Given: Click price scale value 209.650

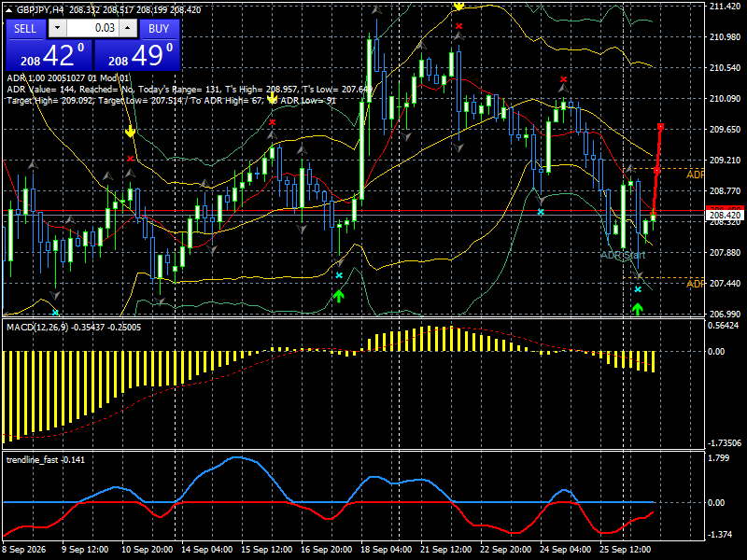Looking at the screenshot, I should click(x=725, y=130).
